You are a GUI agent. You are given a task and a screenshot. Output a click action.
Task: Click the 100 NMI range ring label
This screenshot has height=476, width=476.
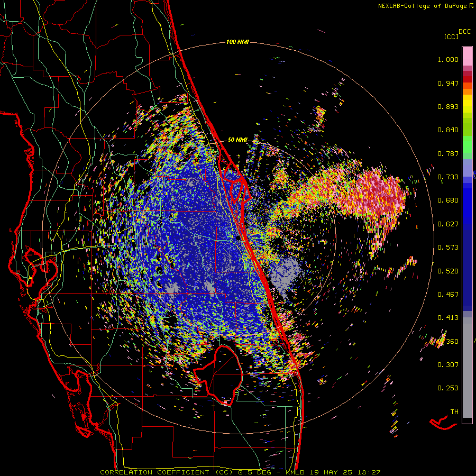tap(237, 42)
